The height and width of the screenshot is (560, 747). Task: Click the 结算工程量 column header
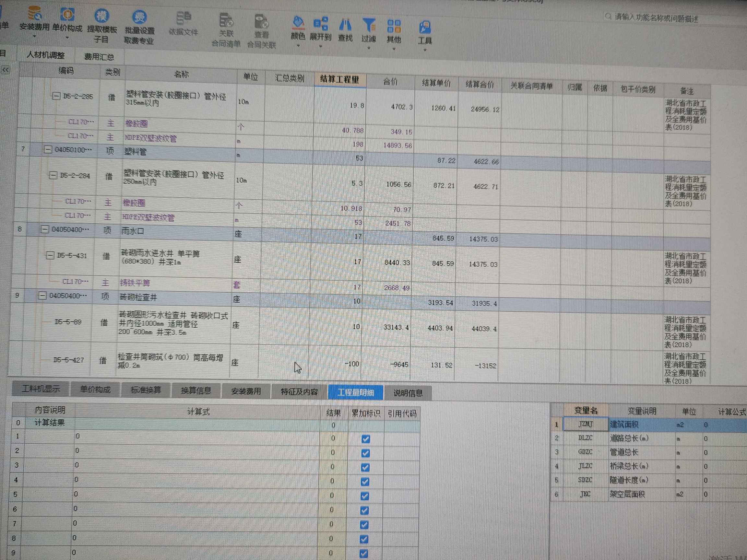tap(340, 80)
